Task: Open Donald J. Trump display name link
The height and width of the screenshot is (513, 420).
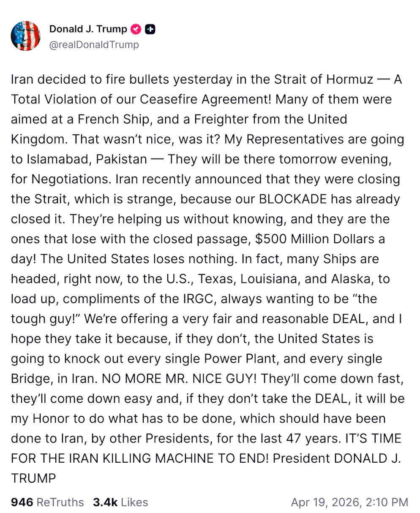Action: [x=88, y=29]
